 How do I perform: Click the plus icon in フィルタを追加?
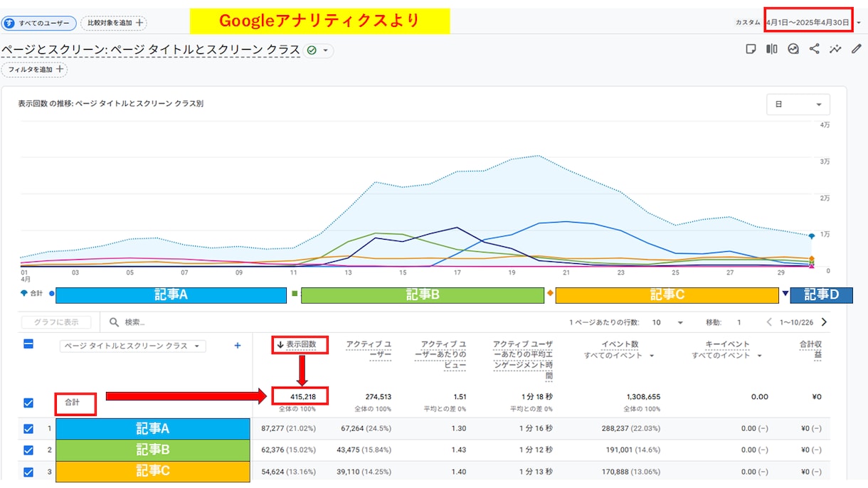(60, 70)
